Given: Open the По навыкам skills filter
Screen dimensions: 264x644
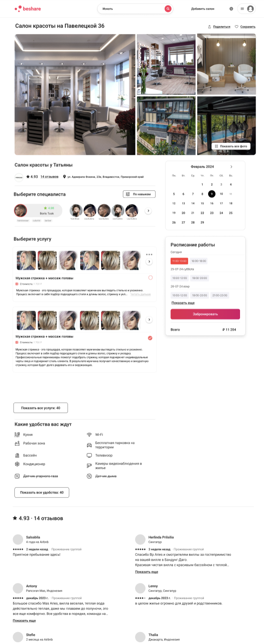Looking at the screenshot, I should coord(139,194).
